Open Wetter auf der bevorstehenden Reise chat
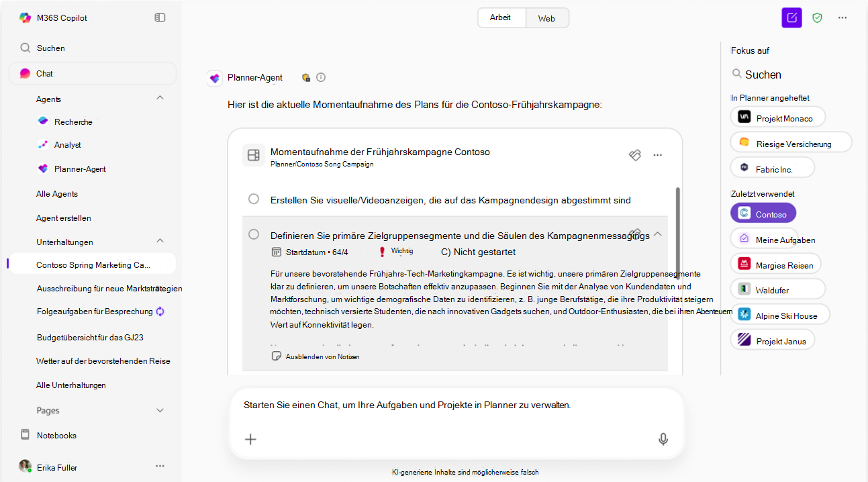868x482 pixels. tap(103, 361)
